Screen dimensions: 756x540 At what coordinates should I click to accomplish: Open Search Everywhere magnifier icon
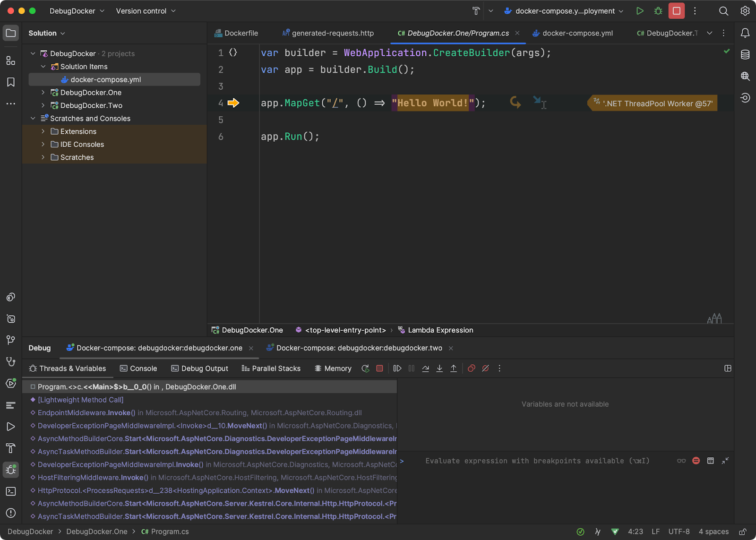click(x=723, y=11)
